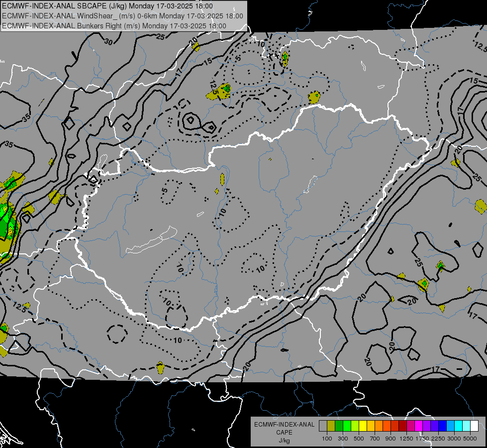Click legend tick label 700
The image size is (487, 448).
tap(375, 439)
